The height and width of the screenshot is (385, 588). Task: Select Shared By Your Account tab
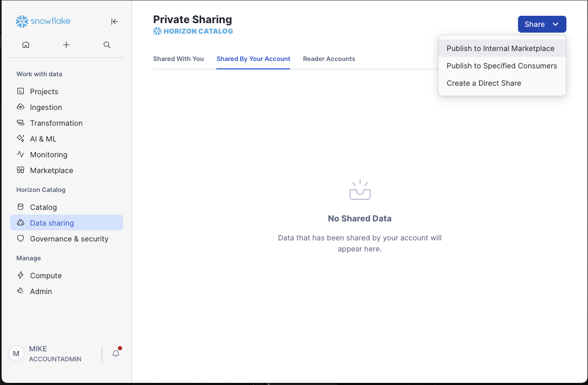click(x=253, y=59)
